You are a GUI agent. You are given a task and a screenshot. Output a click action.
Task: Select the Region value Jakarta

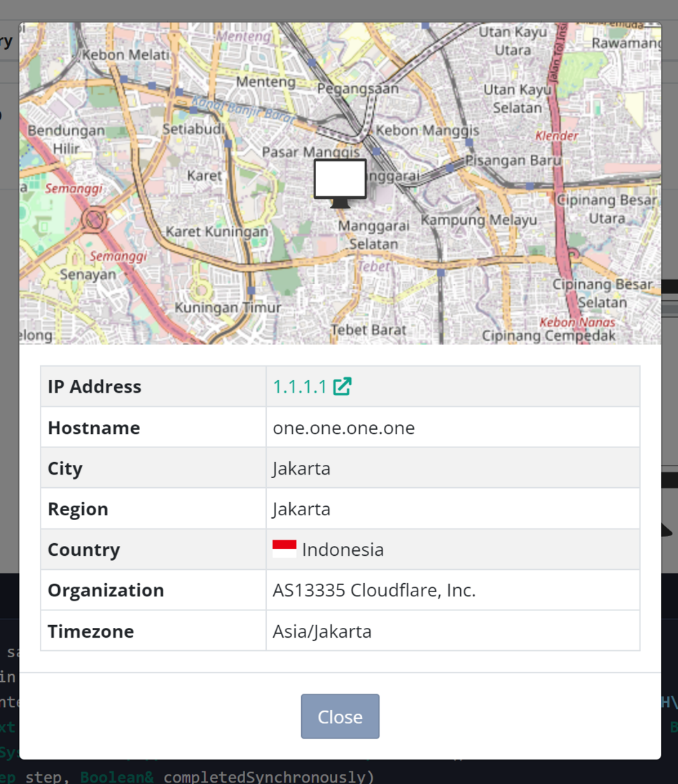[x=301, y=510]
